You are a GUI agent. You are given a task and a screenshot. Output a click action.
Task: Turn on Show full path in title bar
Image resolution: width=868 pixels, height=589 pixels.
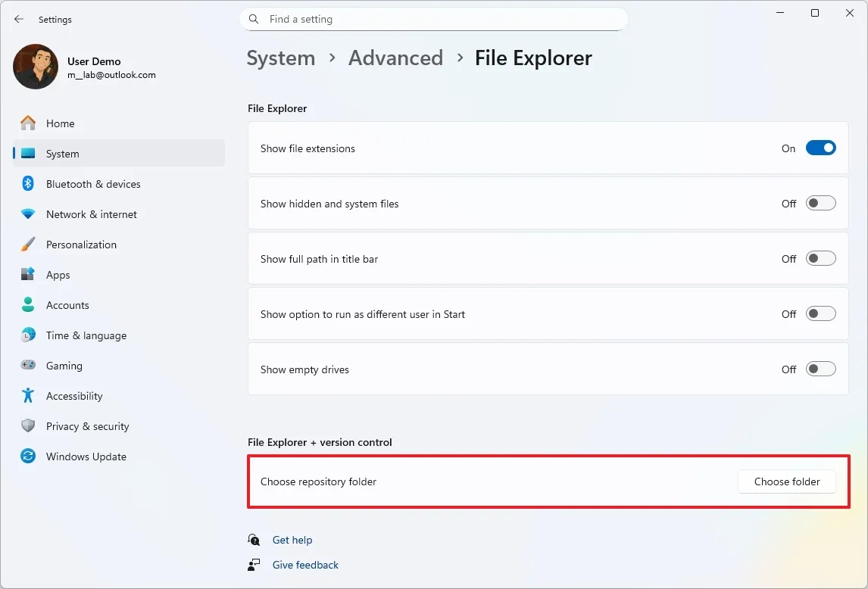[x=821, y=258]
